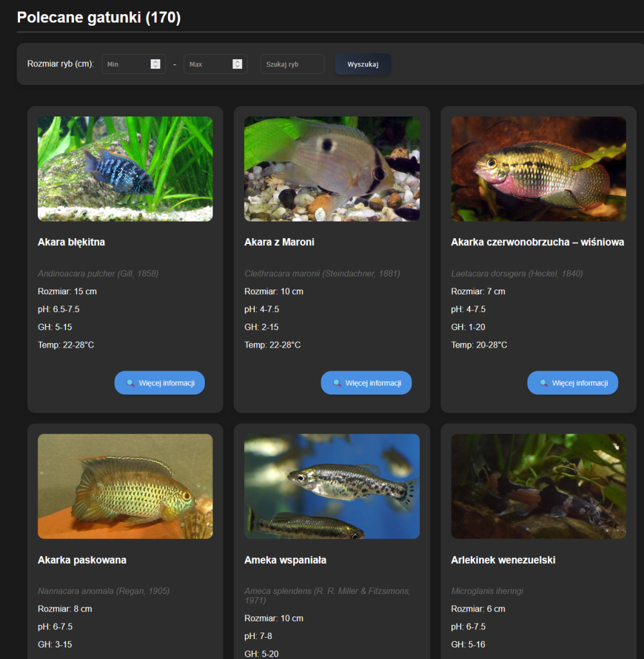Click the magnifier icon on Akara z Maroni's button
This screenshot has width=644, height=659.
click(337, 383)
